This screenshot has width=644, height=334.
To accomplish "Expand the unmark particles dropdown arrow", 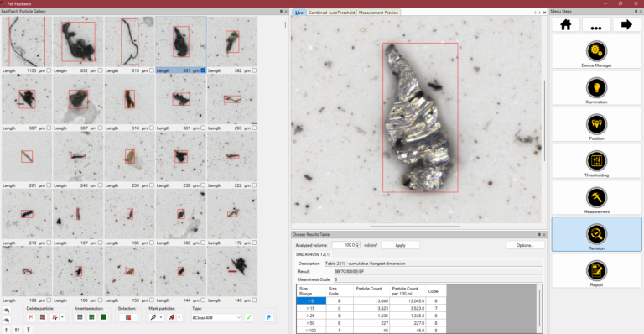I will pos(179,317).
